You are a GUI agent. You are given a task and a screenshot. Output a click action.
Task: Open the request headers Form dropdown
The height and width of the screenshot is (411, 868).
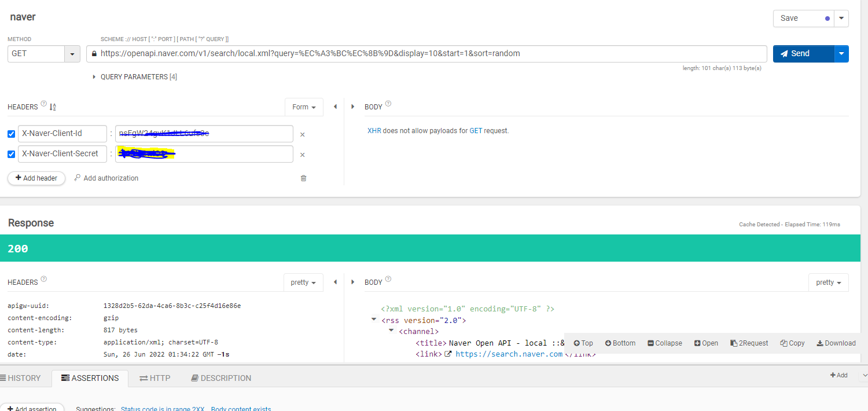(304, 107)
